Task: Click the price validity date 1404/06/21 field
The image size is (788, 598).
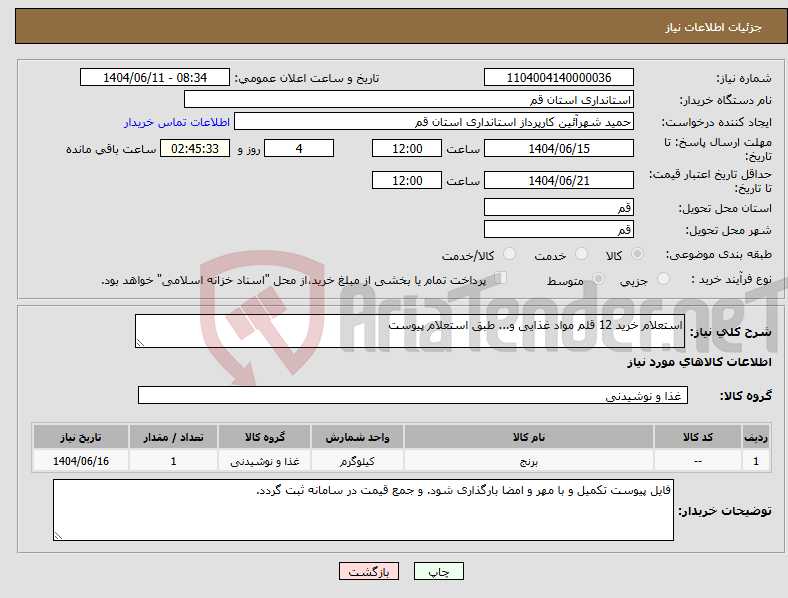Action: pyautogui.click(x=559, y=180)
